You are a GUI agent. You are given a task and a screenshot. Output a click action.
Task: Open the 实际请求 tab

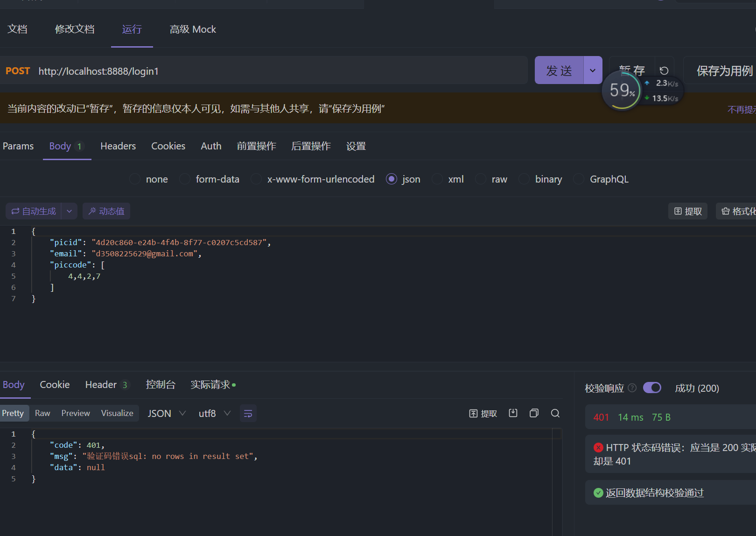click(213, 385)
